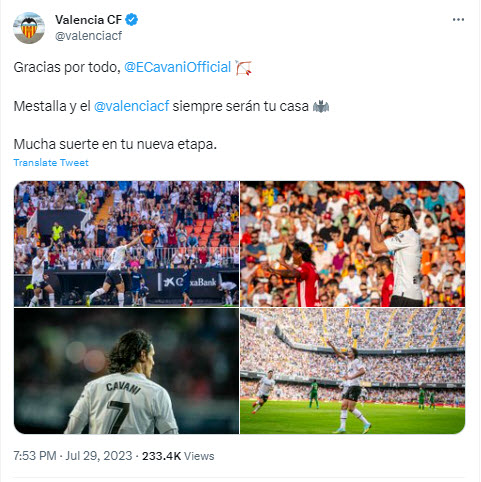Click the blue verified badge
Viewport: 481px width, 482px height.
(x=132, y=20)
